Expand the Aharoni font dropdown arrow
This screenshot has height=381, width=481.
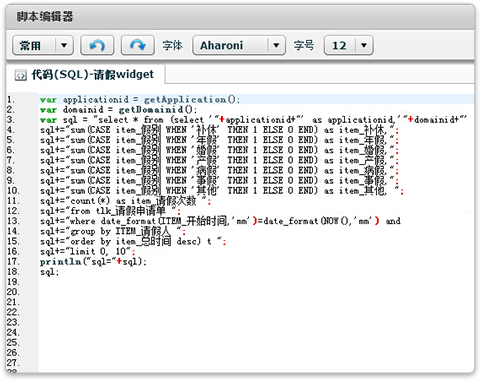(276, 45)
